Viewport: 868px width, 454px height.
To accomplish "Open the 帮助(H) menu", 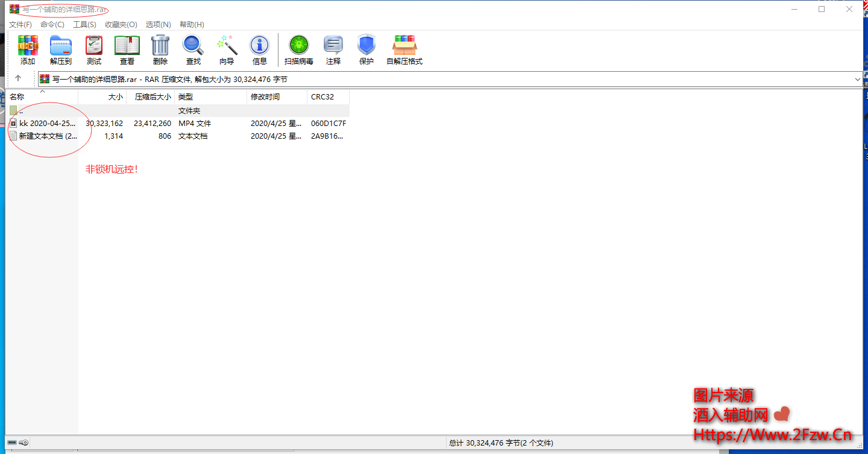I will (x=192, y=25).
